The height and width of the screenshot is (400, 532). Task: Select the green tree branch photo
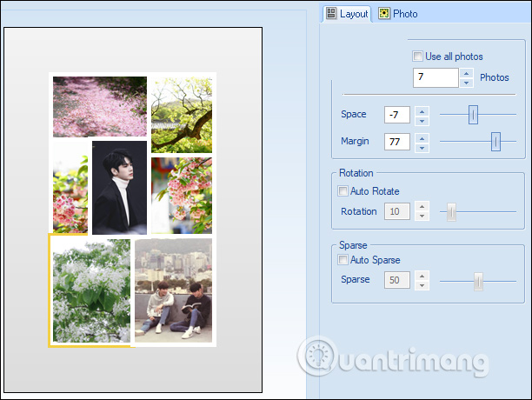(x=182, y=115)
